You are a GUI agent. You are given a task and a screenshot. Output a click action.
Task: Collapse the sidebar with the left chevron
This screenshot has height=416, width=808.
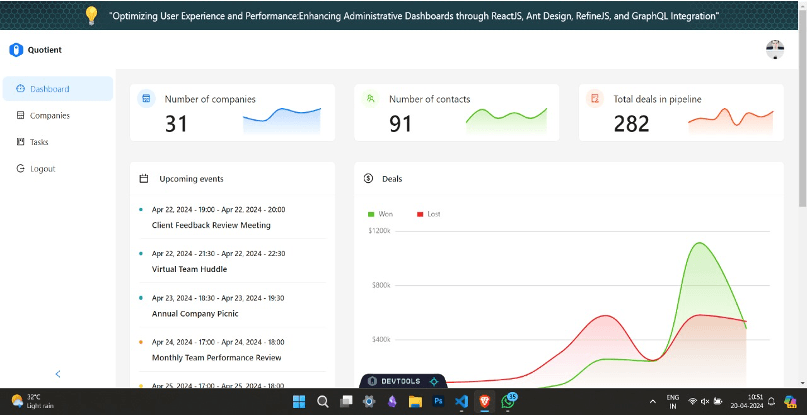[58, 374]
